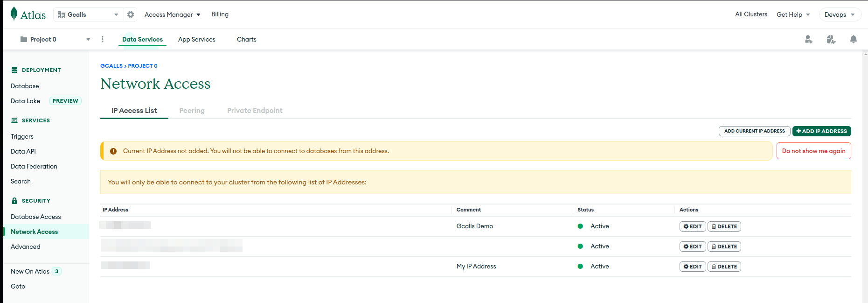
Task: Open Data Lake in the sidebar
Action: point(25,101)
